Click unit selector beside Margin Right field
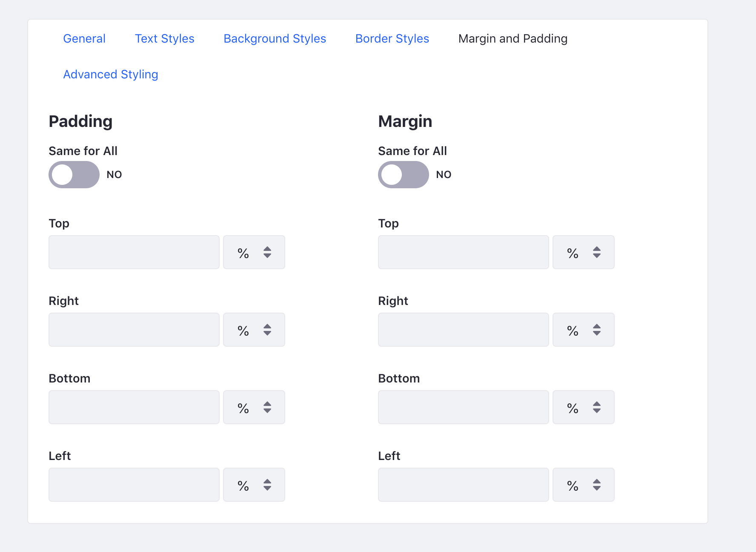Screen dimensions: 756x552 pyautogui.click(x=583, y=330)
